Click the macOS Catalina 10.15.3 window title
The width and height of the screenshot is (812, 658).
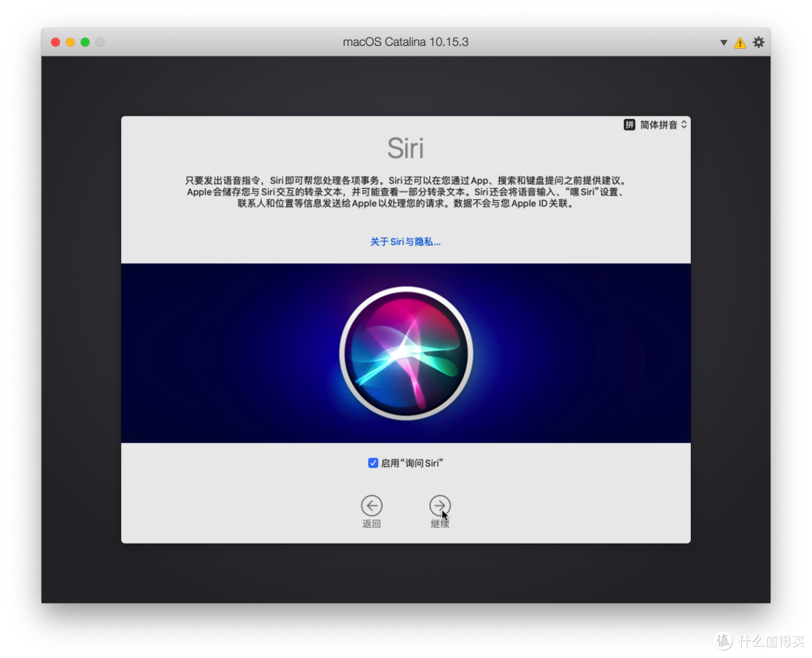coord(405,42)
